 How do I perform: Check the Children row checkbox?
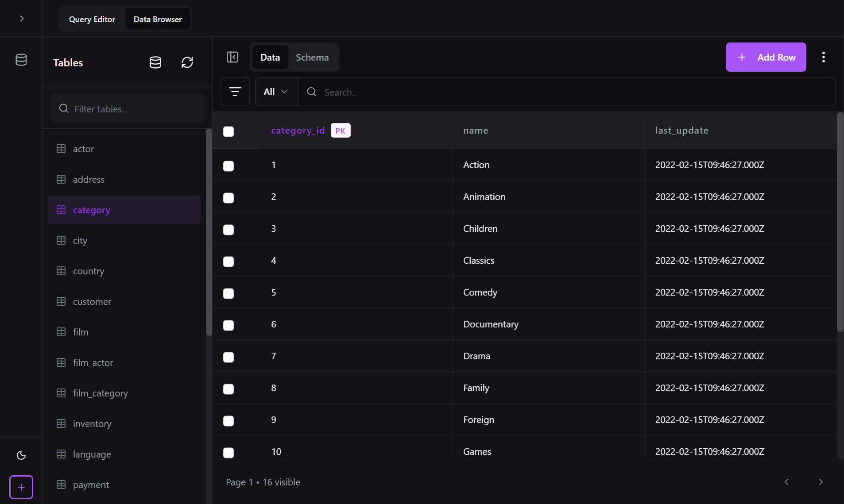[228, 230]
